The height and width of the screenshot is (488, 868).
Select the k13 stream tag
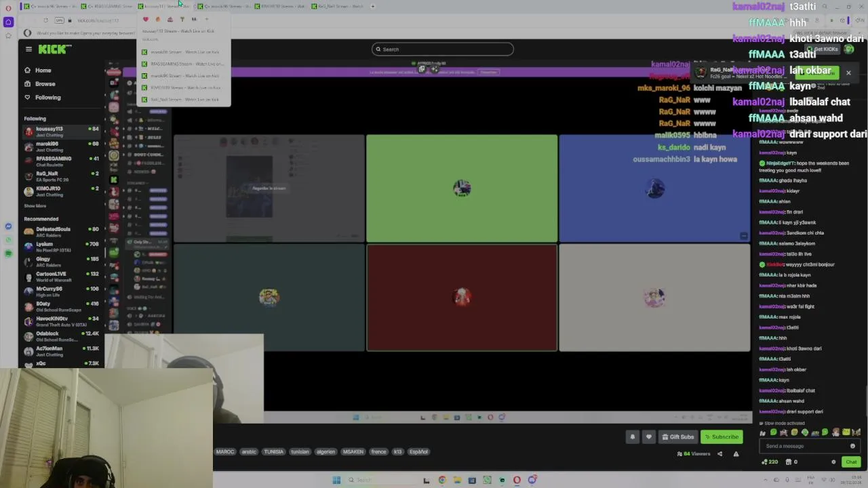(x=398, y=452)
